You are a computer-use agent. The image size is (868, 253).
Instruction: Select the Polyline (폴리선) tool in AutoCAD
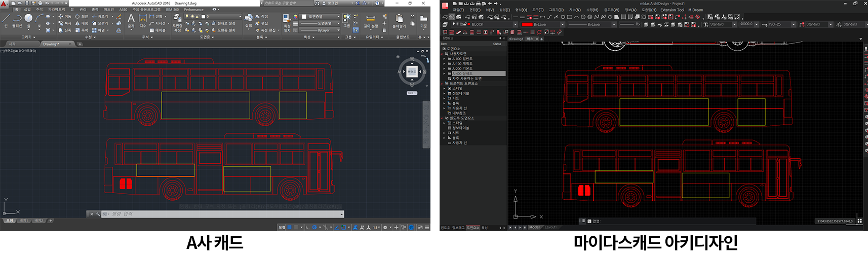point(17,20)
